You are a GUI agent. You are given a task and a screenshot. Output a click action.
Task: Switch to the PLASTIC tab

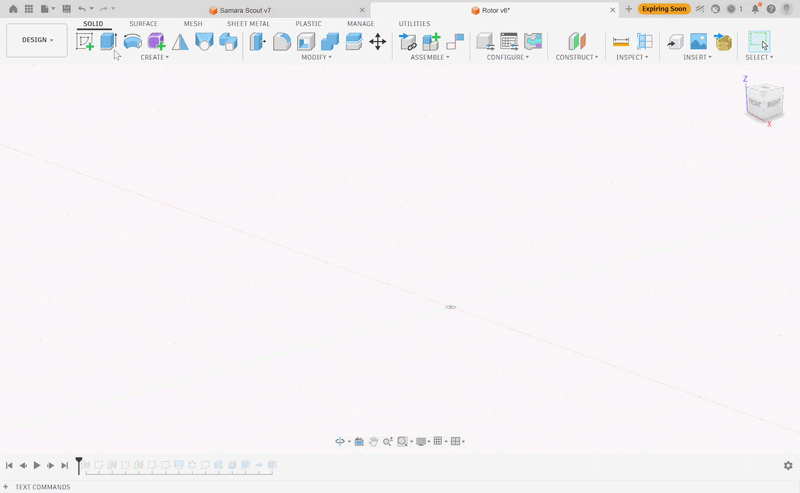pyautogui.click(x=308, y=23)
